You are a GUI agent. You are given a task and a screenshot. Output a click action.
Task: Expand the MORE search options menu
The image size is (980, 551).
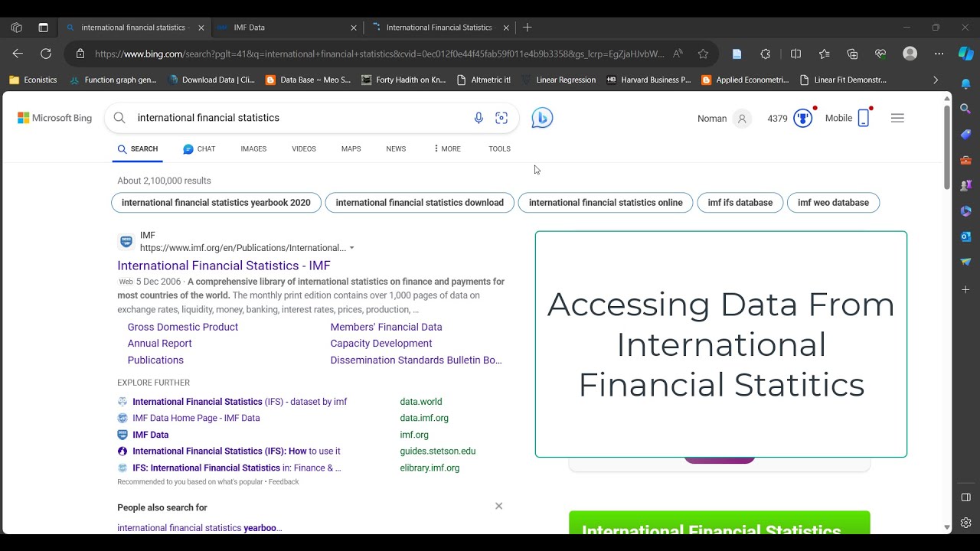pos(447,149)
